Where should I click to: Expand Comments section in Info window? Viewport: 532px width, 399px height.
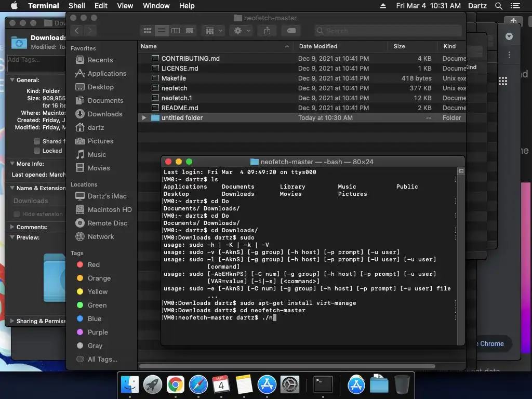click(12, 227)
